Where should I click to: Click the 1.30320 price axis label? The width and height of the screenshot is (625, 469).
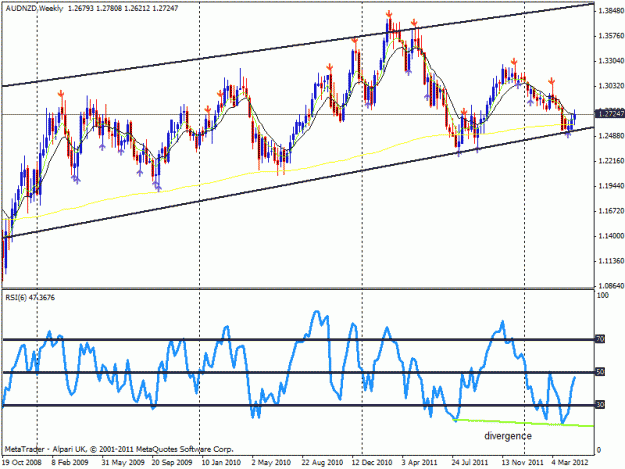pos(611,86)
